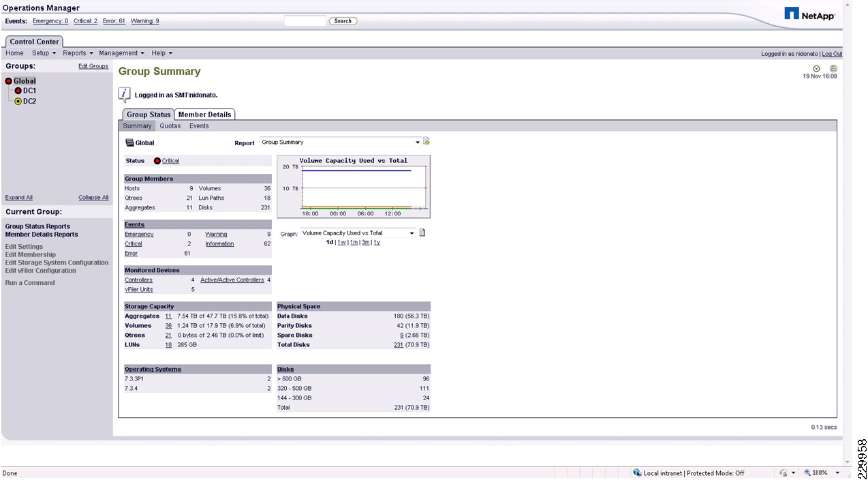Click the Controllers link under Monitored Devices
868x480 pixels.
(138, 280)
